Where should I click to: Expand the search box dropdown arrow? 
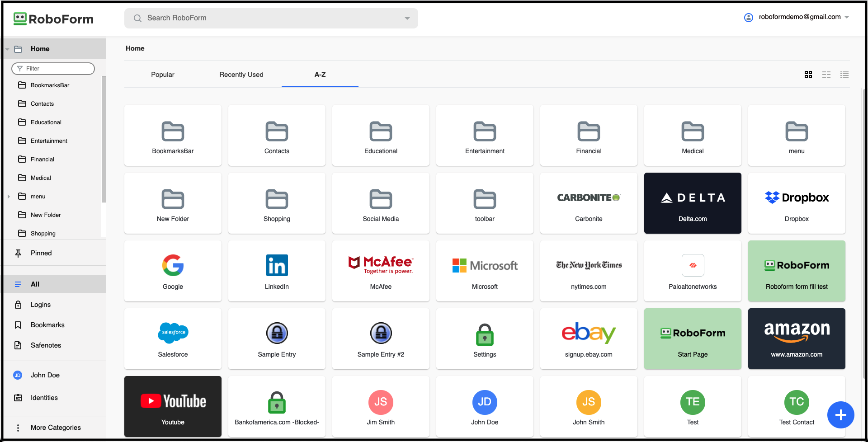point(407,19)
